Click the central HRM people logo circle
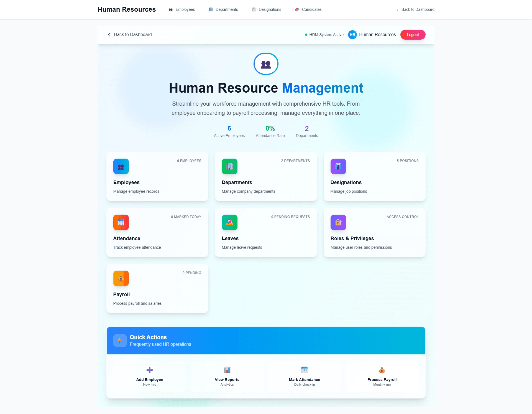Viewport: 532px width, 414px height. [266, 64]
